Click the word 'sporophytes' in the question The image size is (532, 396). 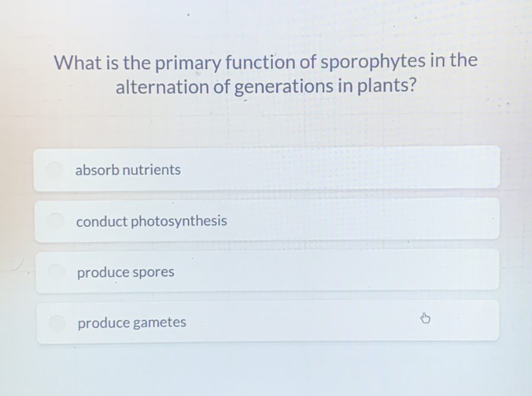(x=372, y=62)
